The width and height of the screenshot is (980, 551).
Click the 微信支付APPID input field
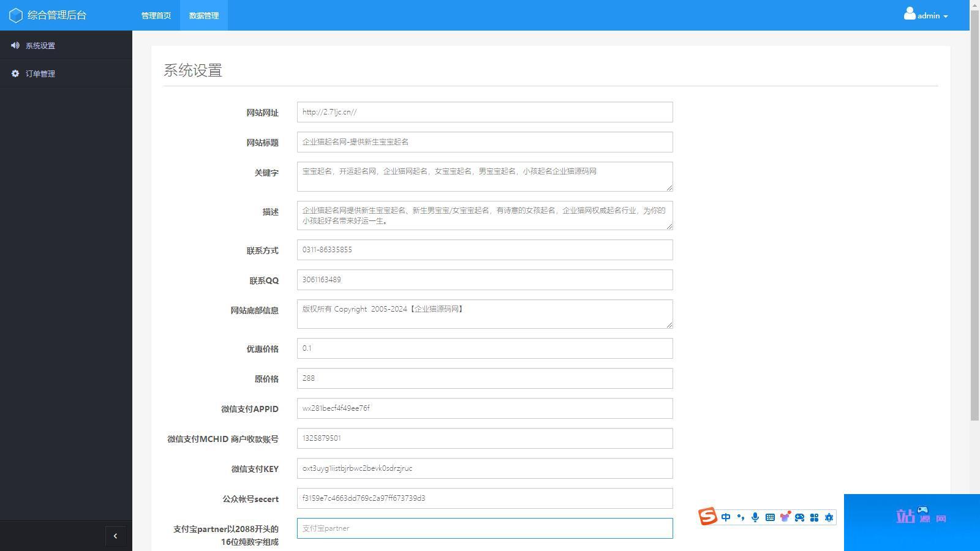click(x=485, y=408)
